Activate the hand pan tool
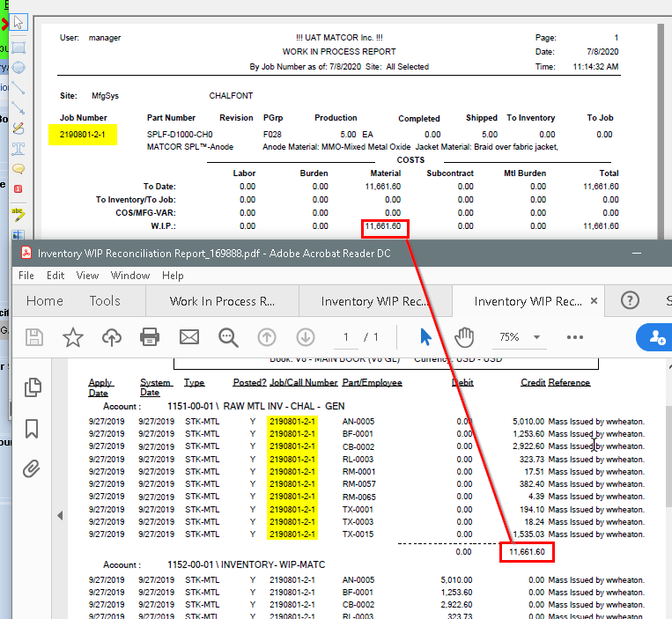Viewport: 672px width, 619px height. click(464, 337)
